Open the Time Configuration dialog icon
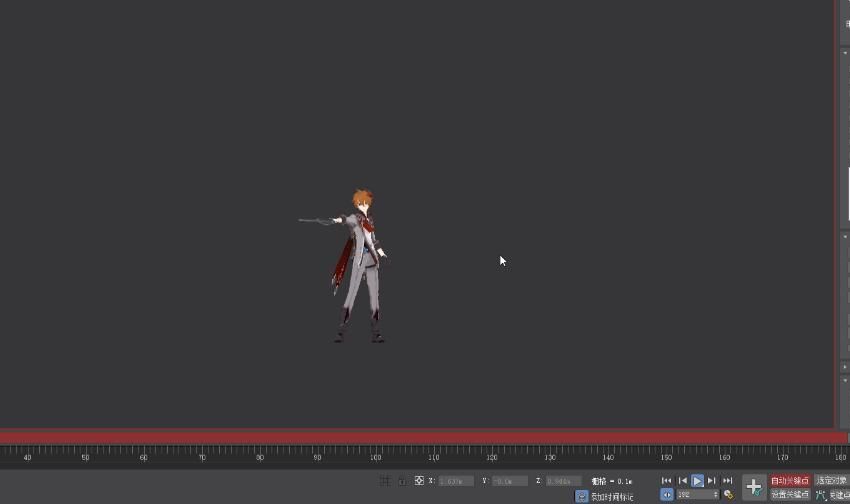This screenshot has width=850, height=504. (729, 495)
